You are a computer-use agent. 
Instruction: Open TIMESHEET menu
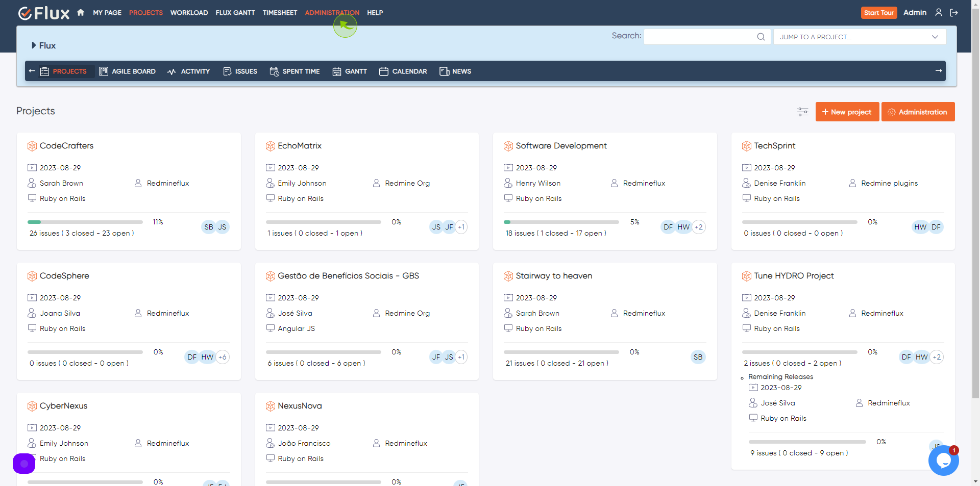pyautogui.click(x=280, y=13)
